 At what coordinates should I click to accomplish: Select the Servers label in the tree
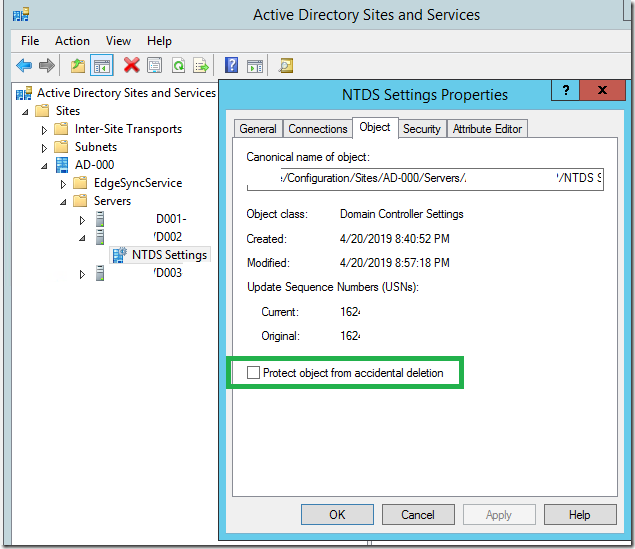point(113,201)
